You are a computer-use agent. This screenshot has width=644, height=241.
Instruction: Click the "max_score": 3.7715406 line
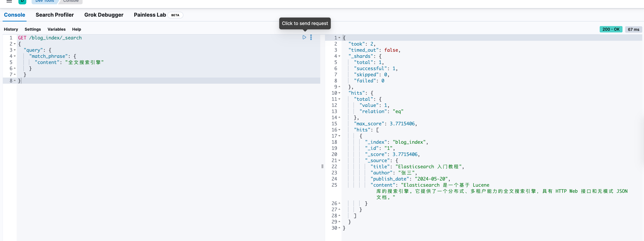click(385, 124)
